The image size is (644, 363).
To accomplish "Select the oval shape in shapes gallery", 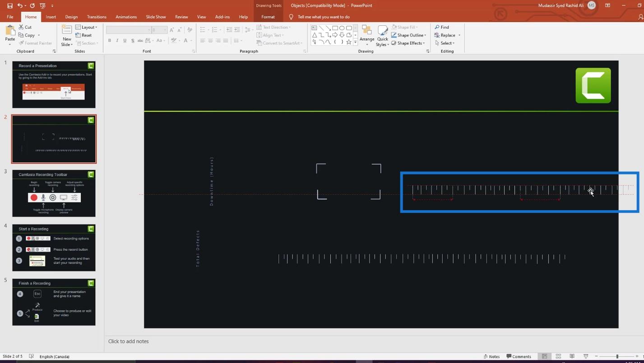I will pos(342,28).
